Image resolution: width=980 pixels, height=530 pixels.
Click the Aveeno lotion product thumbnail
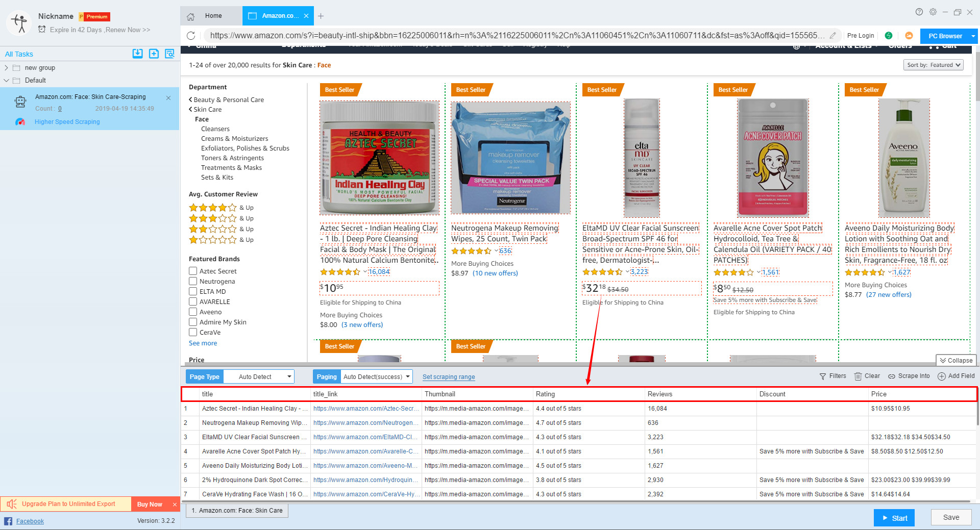[904, 158]
